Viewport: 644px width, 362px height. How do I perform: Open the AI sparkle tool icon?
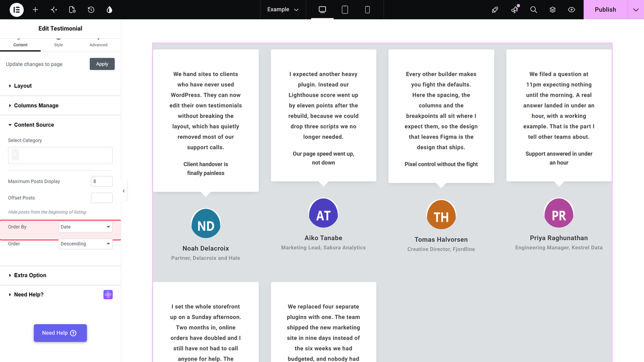54,10
